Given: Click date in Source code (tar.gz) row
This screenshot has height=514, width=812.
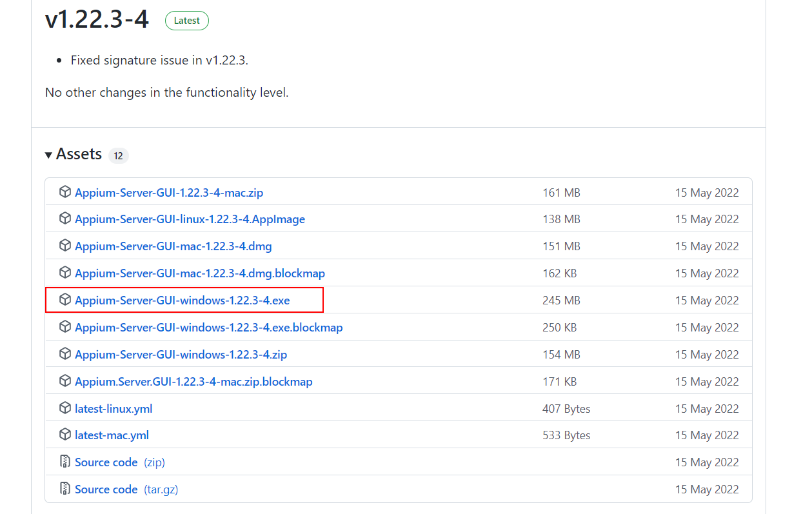Looking at the screenshot, I should pyautogui.click(x=707, y=489).
